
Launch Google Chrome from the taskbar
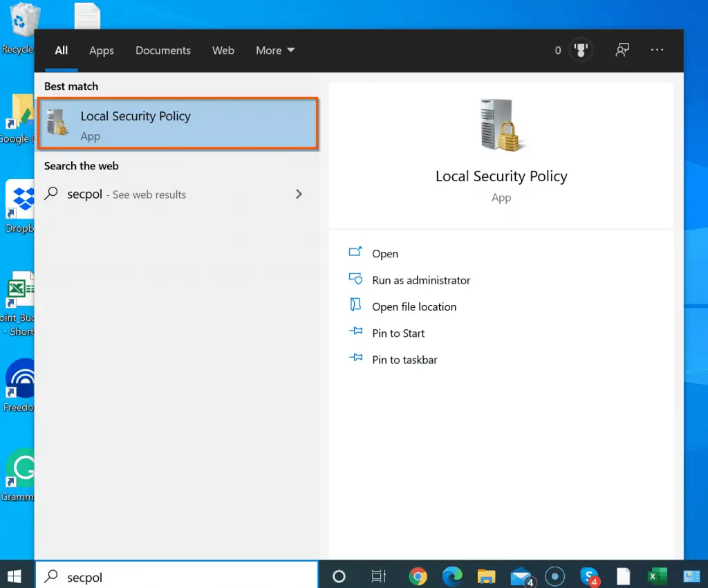click(x=418, y=576)
